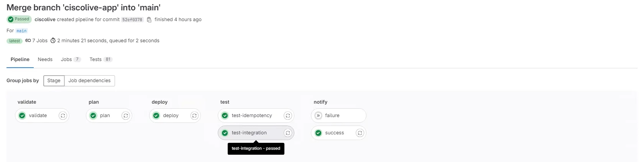Click the skipped status icon on failure job

click(x=318, y=116)
